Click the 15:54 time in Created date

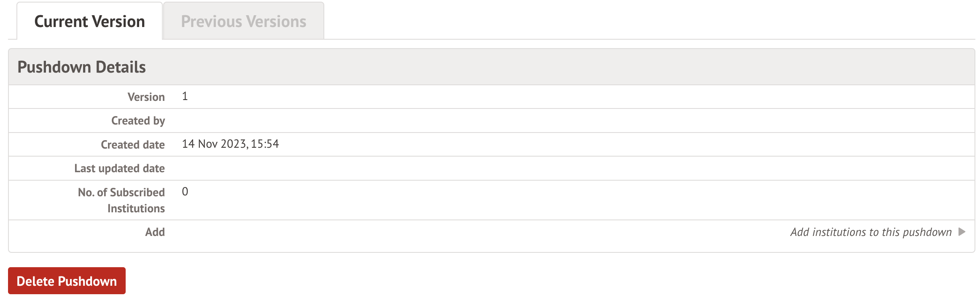[x=265, y=144]
